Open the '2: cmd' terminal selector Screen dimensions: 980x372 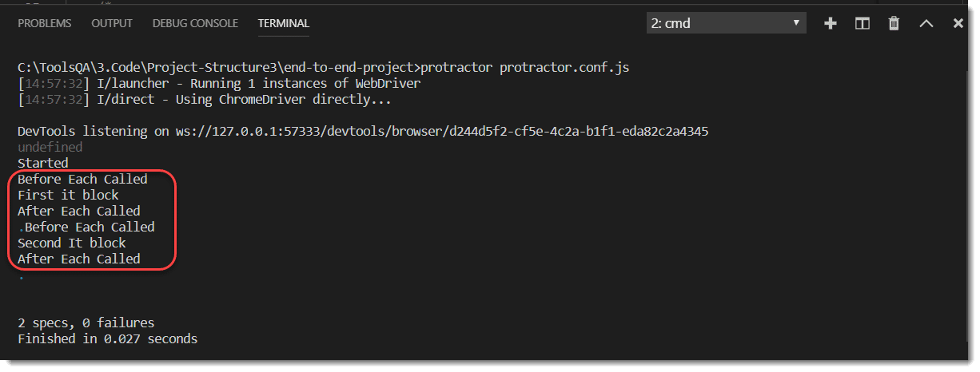pyautogui.click(x=727, y=23)
